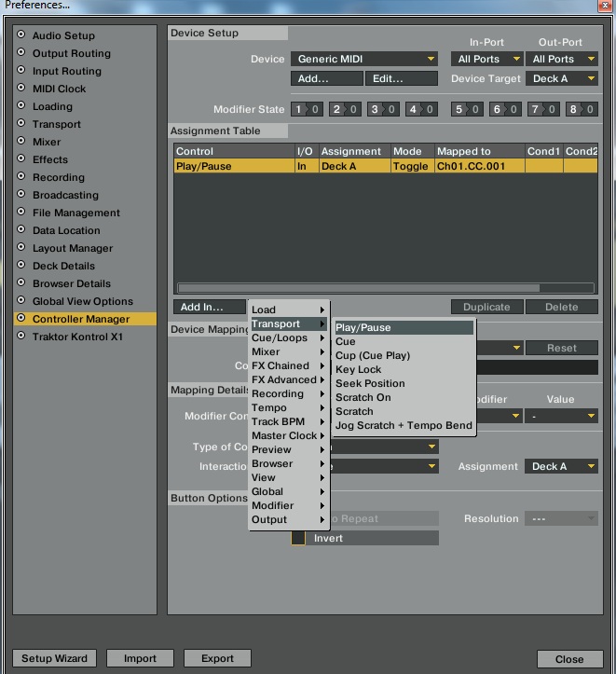Click the Export button
This screenshot has width=616, height=674.
(x=217, y=658)
